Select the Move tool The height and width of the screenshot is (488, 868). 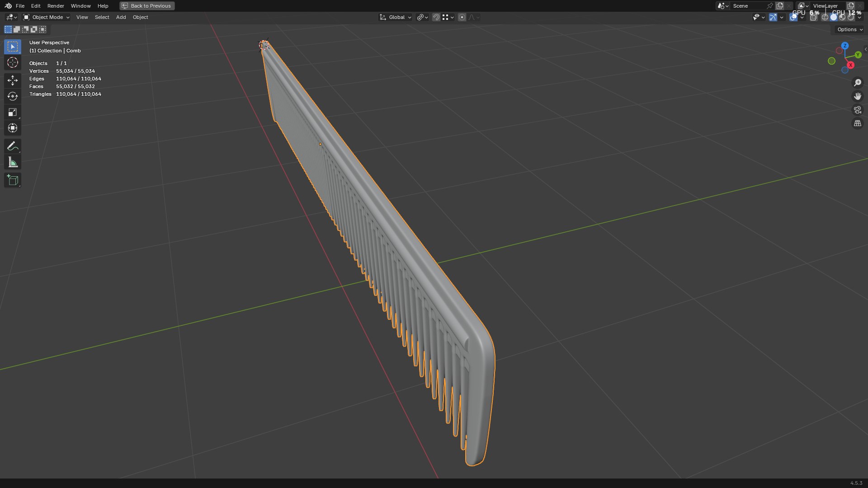(x=13, y=80)
